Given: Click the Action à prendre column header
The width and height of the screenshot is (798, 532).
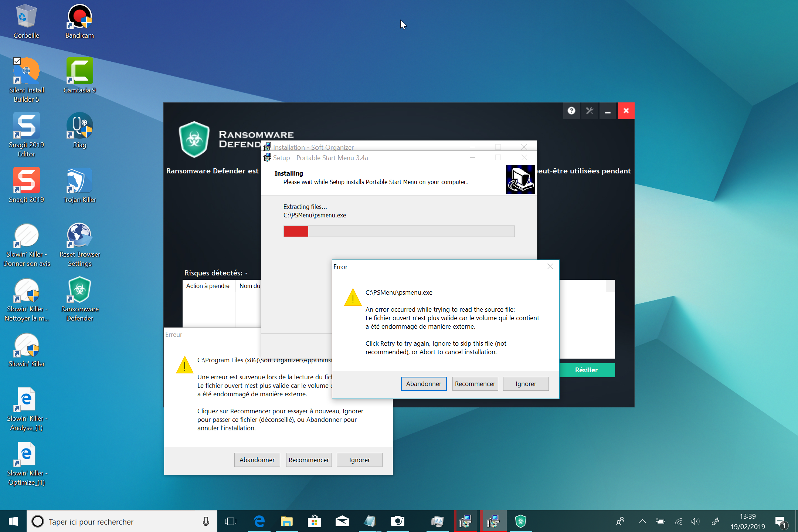Looking at the screenshot, I should pos(208,286).
